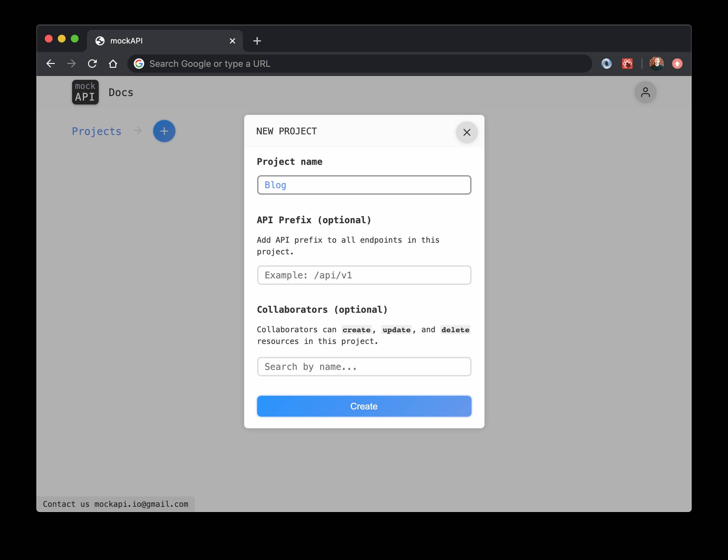This screenshot has width=728, height=560.
Task: Reload the page with the refresh icon
Action: pos(92,64)
